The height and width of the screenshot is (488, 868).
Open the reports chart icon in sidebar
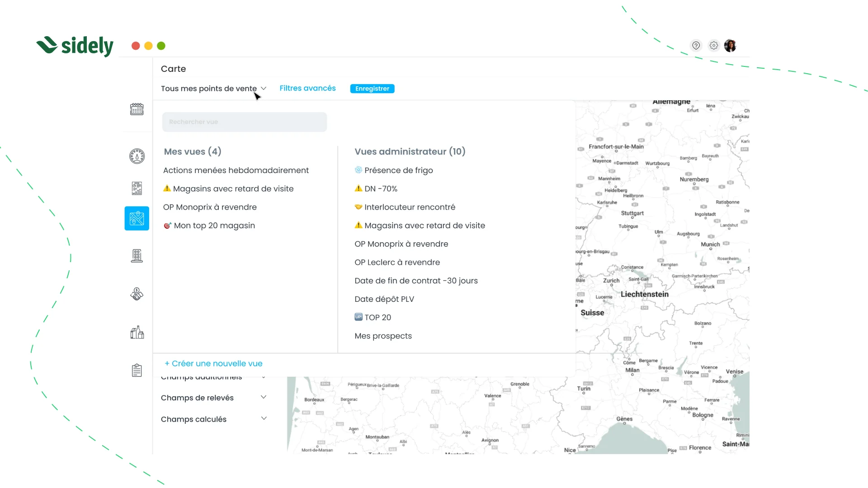(137, 188)
